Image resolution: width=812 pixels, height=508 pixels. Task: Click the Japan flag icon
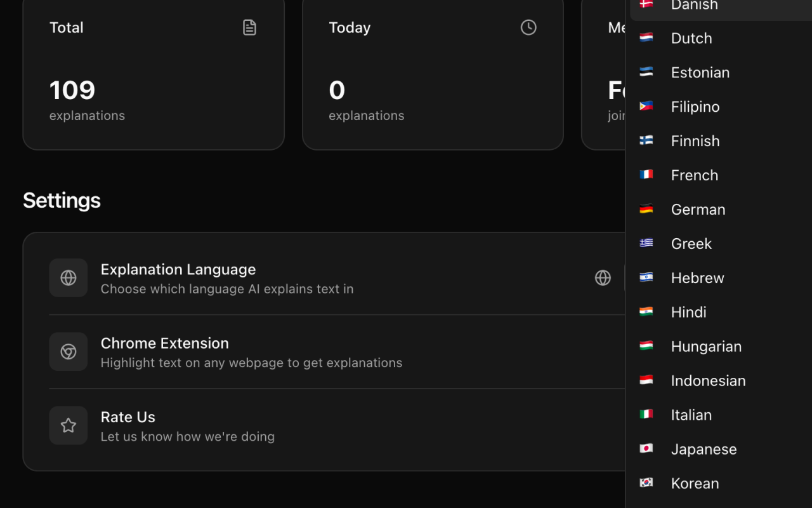(646, 449)
